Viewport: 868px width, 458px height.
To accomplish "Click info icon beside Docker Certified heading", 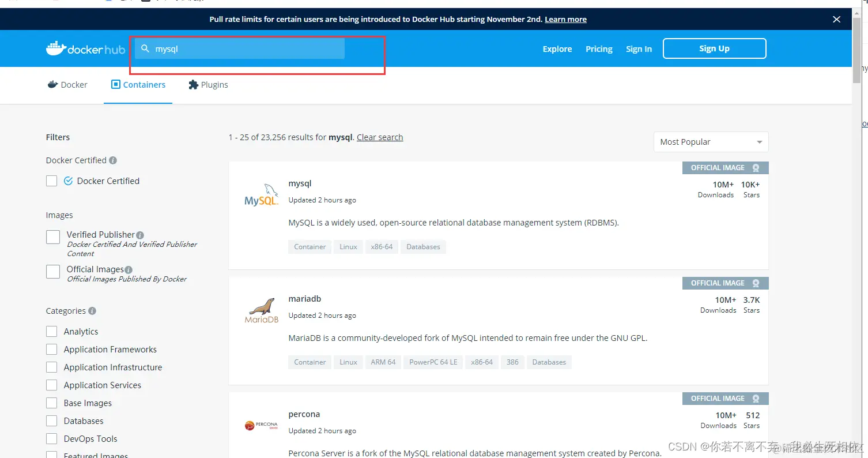I will [x=113, y=160].
